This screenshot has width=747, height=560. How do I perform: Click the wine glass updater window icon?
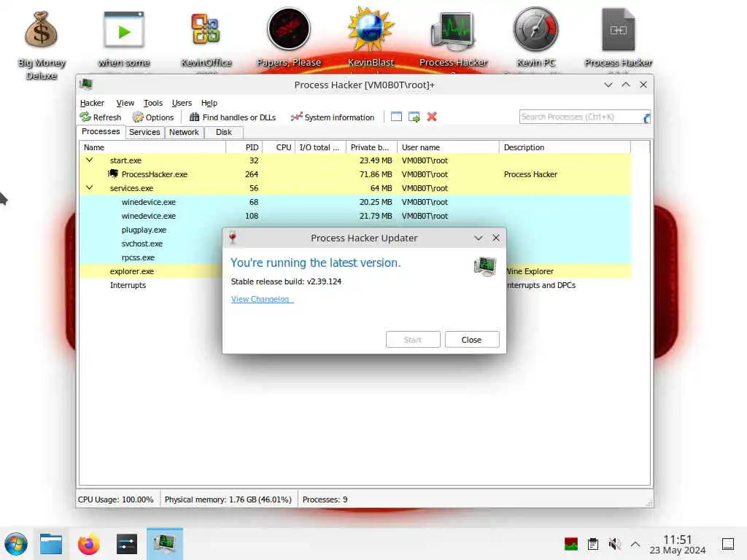pyautogui.click(x=233, y=238)
